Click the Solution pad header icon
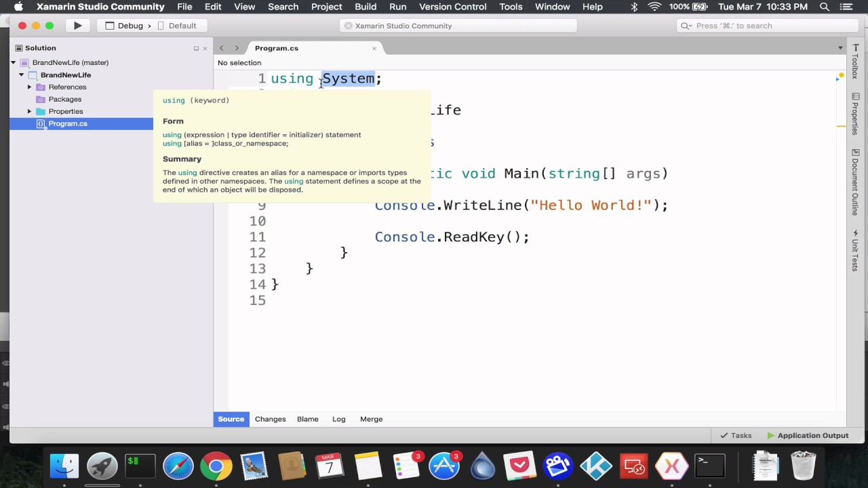This screenshot has width=868, height=488. (x=20, y=48)
